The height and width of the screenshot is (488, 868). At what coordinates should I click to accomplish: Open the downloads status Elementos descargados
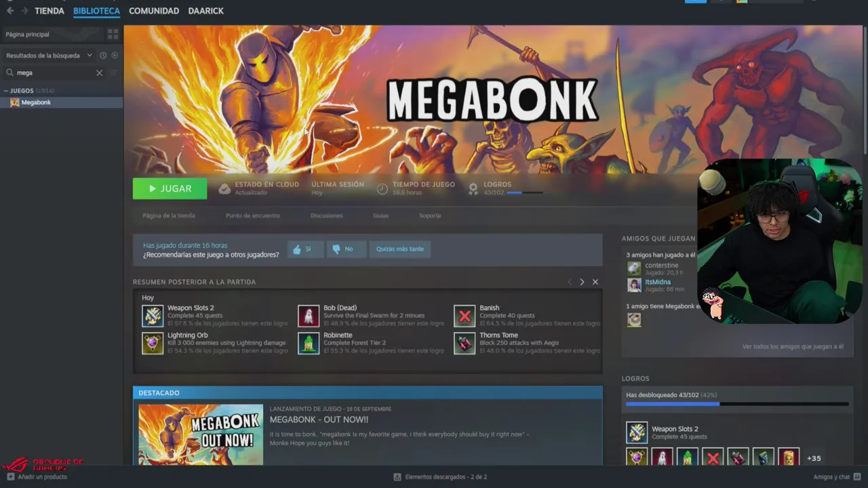tap(440, 477)
